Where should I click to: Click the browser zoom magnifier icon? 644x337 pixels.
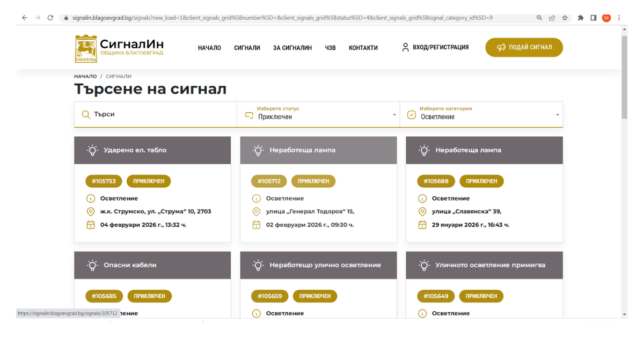[x=539, y=18]
